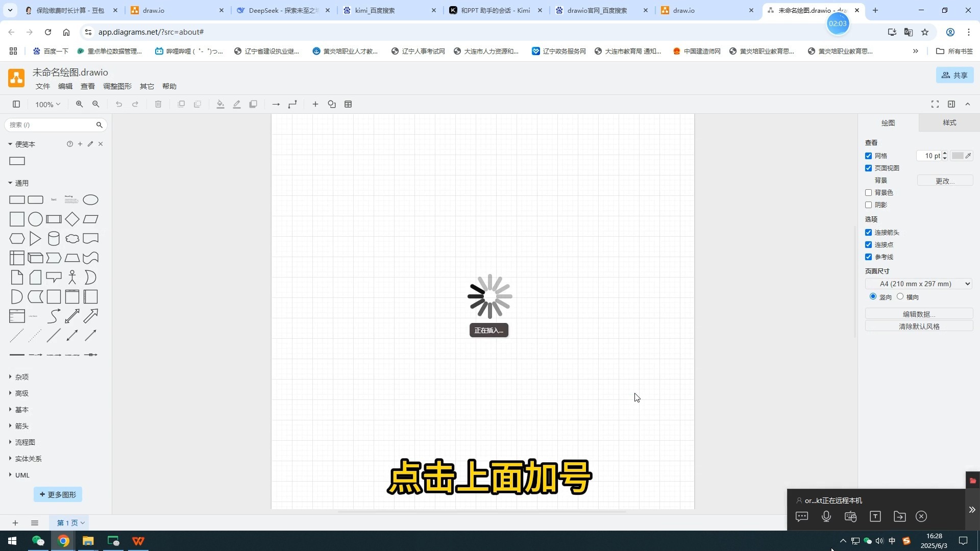The height and width of the screenshot is (551, 980).
Task: Click the zoom in magnifier icon
Action: 80,104
